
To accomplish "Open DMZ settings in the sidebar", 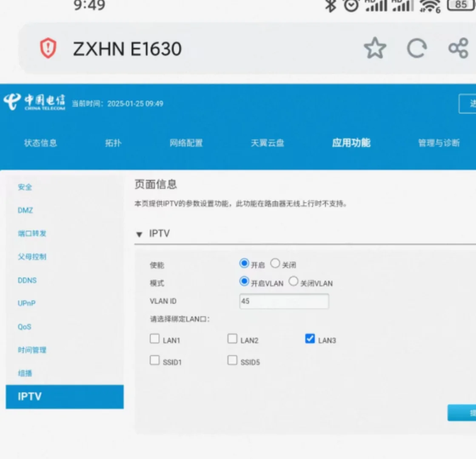I will click(25, 210).
